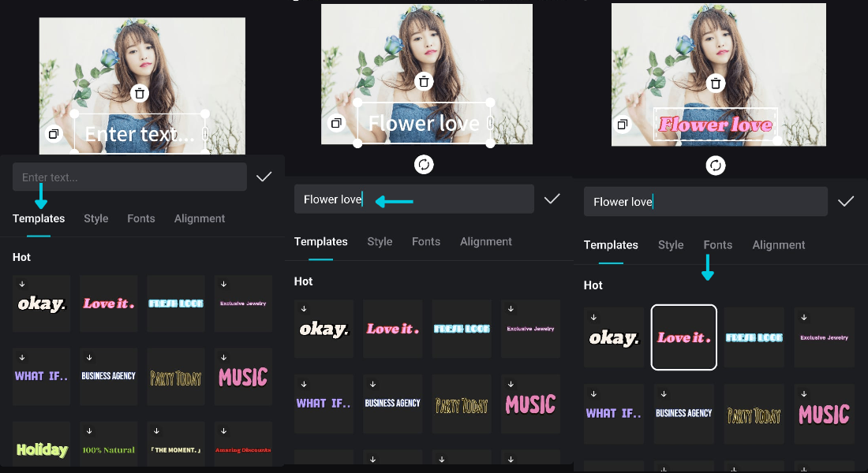The image size is (868, 473).
Task: Apply 'MUSIC' template in left panel
Action: tap(243, 376)
